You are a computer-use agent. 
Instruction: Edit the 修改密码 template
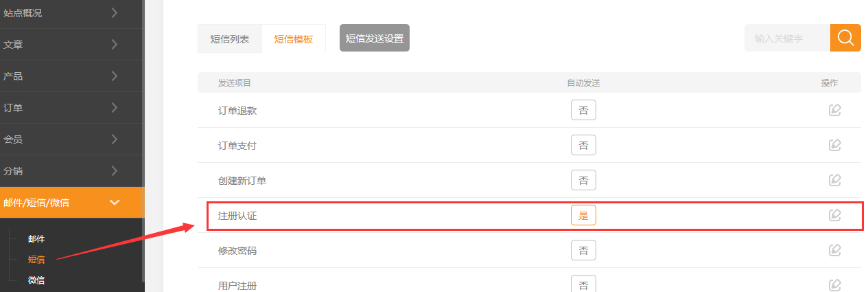pyautogui.click(x=834, y=250)
